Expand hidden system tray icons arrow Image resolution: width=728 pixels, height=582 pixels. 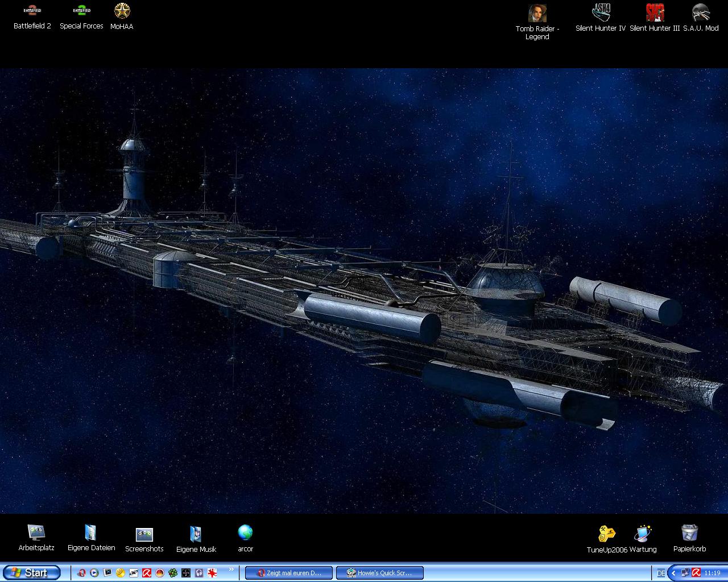click(x=674, y=573)
